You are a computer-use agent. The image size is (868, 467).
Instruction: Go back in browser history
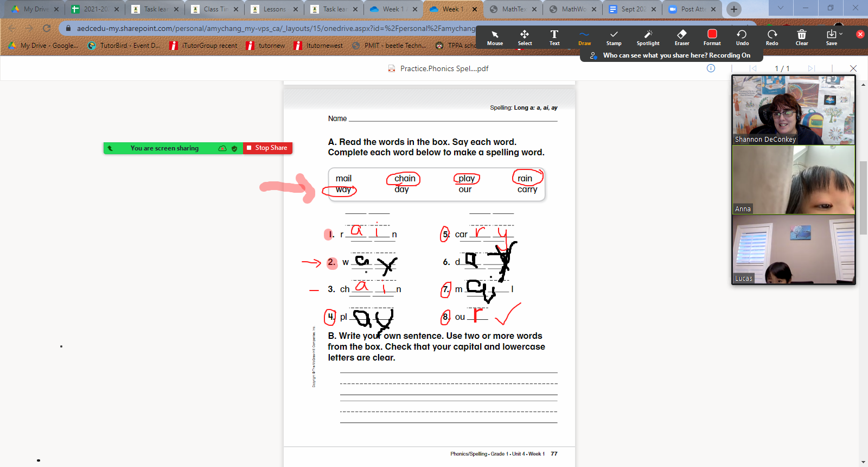point(12,28)
